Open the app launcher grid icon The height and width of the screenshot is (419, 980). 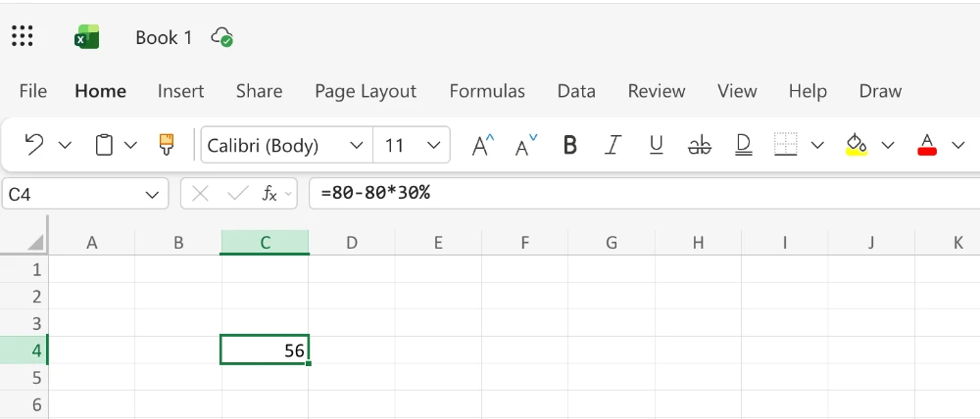[x=23, y=36]
